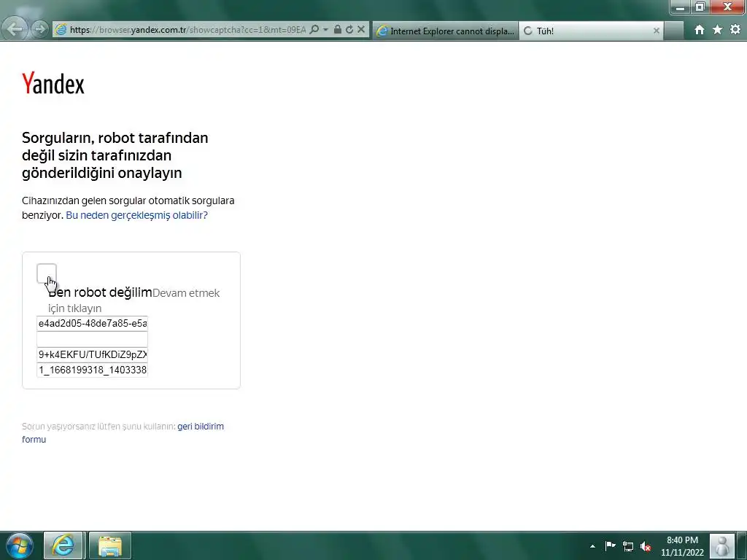Click the network tray icon
This screenshot has width=747, height=560.
tap(628, 546)
